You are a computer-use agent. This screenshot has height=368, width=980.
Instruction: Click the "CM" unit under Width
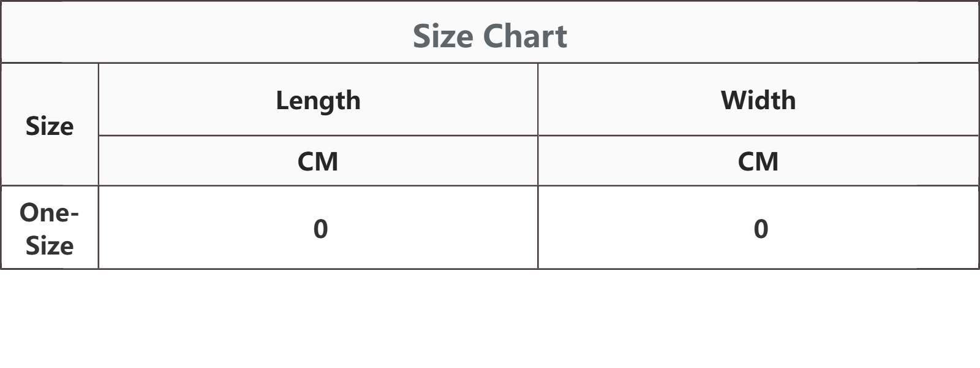(x=758, y=161)
